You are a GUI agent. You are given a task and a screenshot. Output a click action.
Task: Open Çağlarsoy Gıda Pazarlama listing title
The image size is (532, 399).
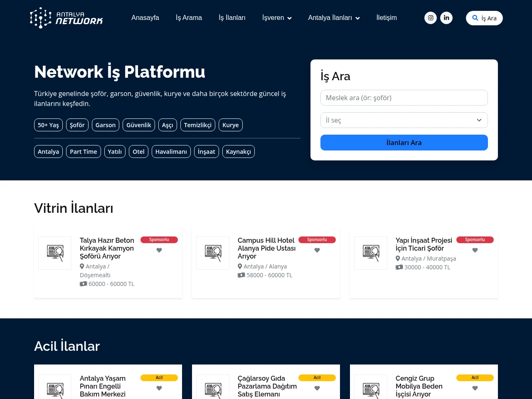click(x=267, y=386)
